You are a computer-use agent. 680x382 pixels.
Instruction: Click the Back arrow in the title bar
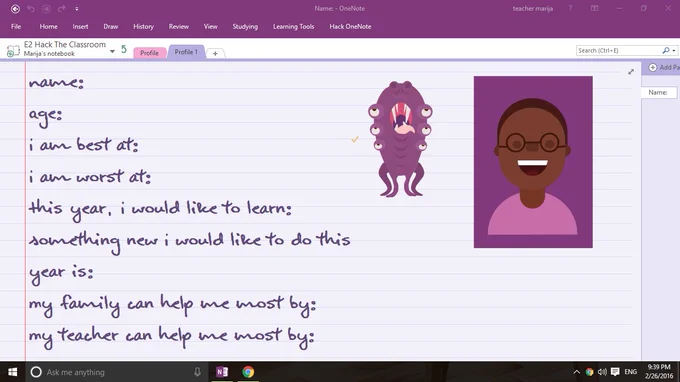[x=15, y=9]
